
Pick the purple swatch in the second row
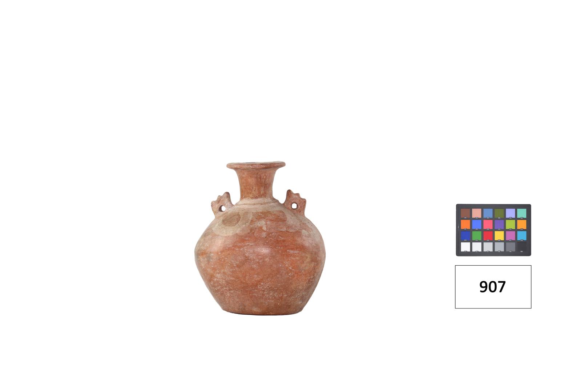tap(499, 225)
